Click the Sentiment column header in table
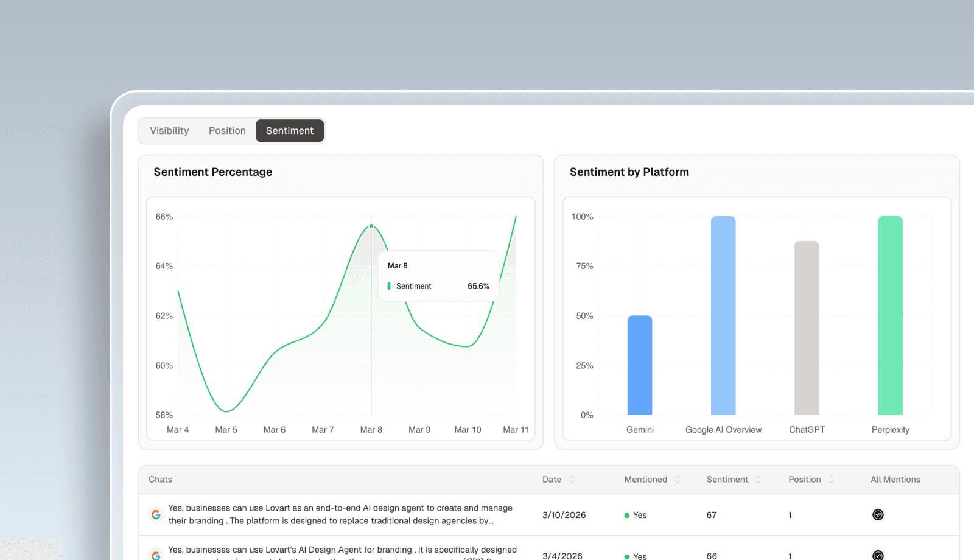 coord(727,480)
